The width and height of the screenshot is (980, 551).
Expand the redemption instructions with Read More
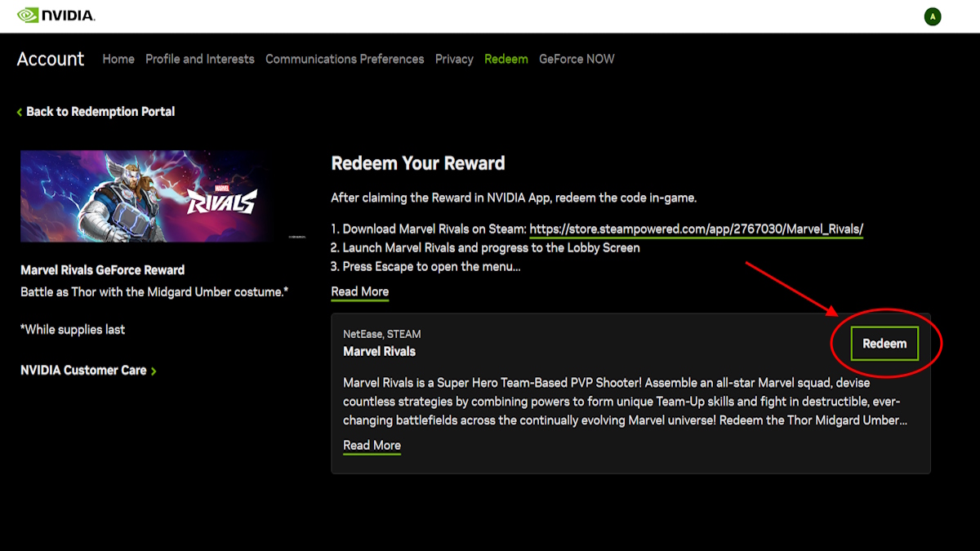coord(359,291)
